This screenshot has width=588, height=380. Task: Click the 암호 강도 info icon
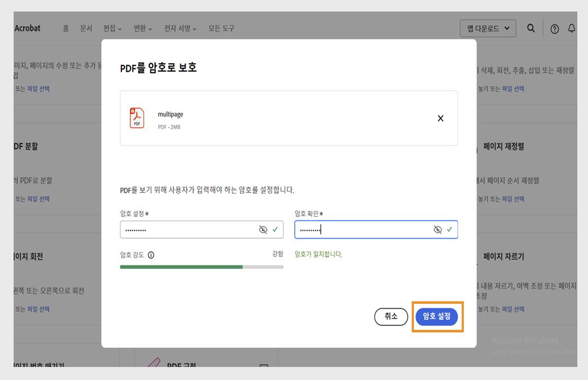coord(151,255)
